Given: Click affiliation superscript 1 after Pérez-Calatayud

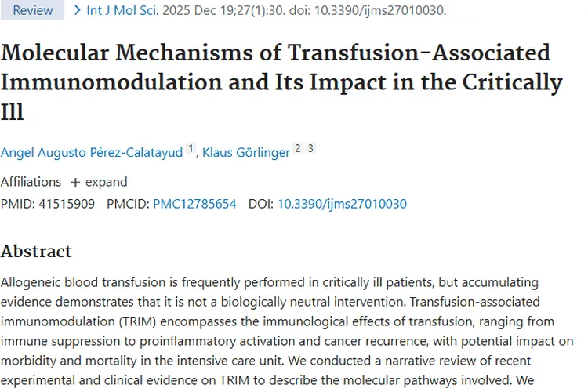Looking at the screenshot, I should point(191,148).
